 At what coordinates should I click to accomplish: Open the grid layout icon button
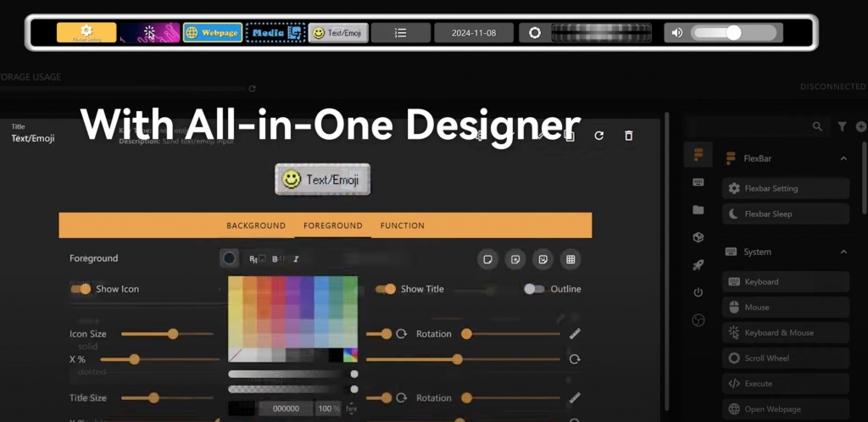coord(570,258)
